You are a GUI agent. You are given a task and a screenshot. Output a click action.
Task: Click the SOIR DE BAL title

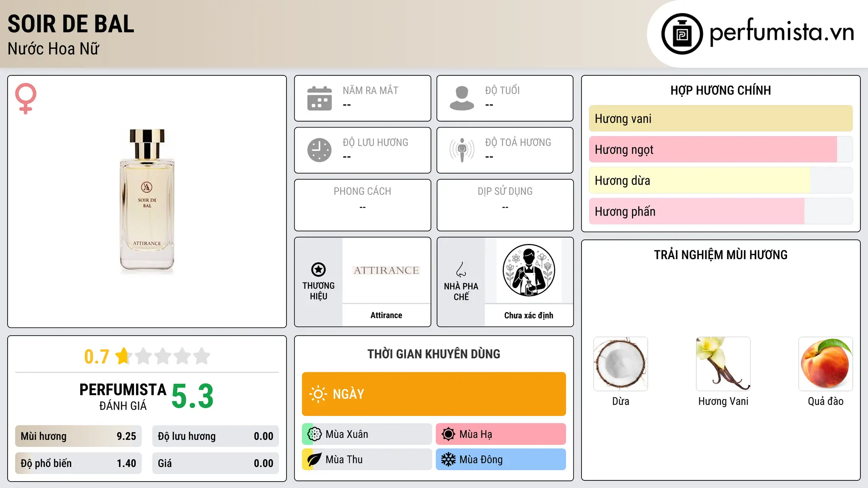click(71, 24)
